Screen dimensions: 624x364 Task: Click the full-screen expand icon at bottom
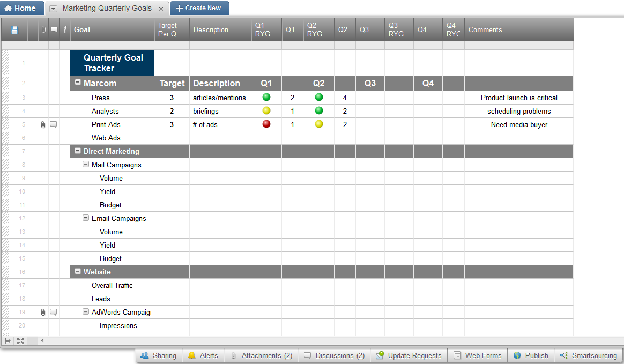pyautogui.click(x=20, y=341)
